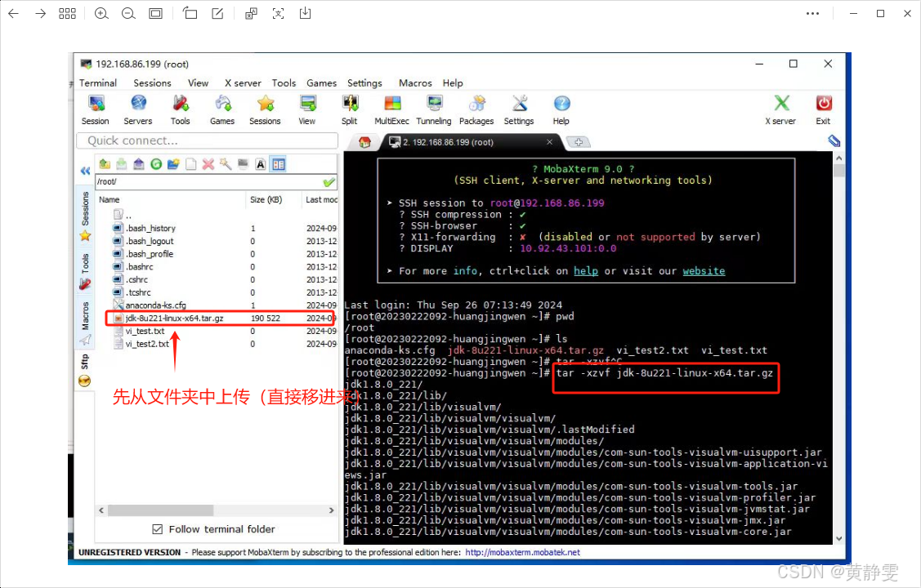This screenshot has width=921, height=588.
Task: Zoom in on the image
Action: tap(101, 14)
